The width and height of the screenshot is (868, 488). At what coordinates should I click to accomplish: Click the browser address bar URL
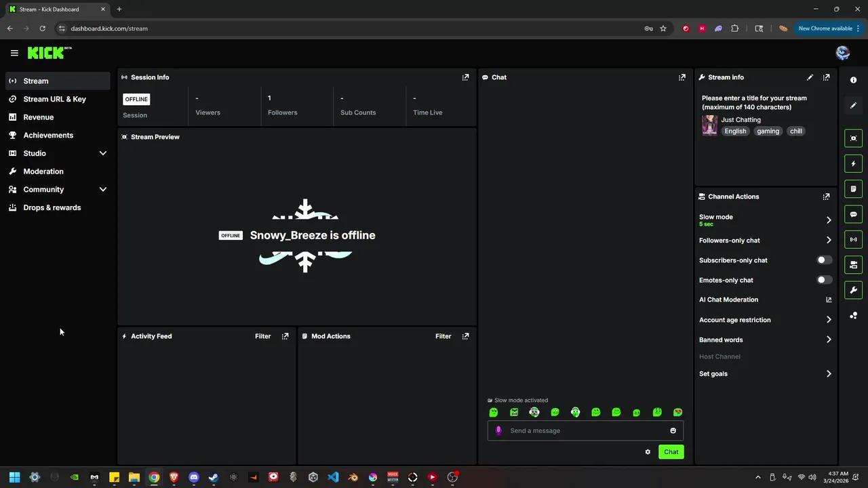[x=109, y=28]
